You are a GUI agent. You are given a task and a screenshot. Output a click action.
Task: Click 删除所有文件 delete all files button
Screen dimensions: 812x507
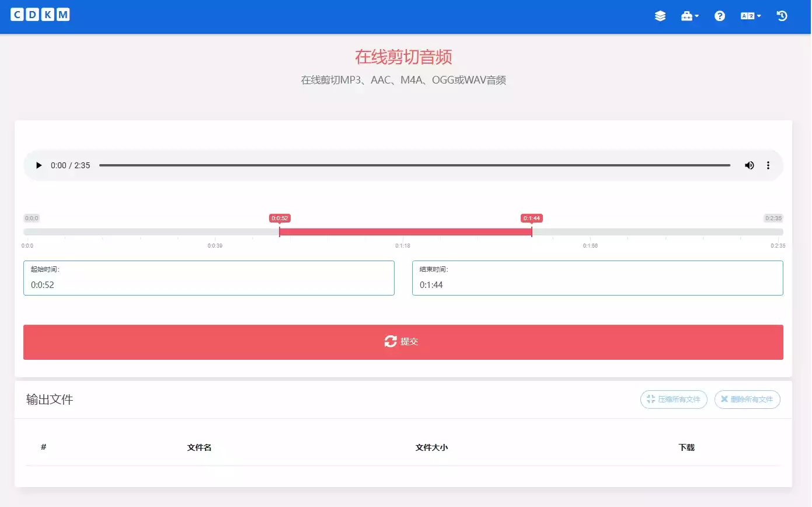[747, 400]
